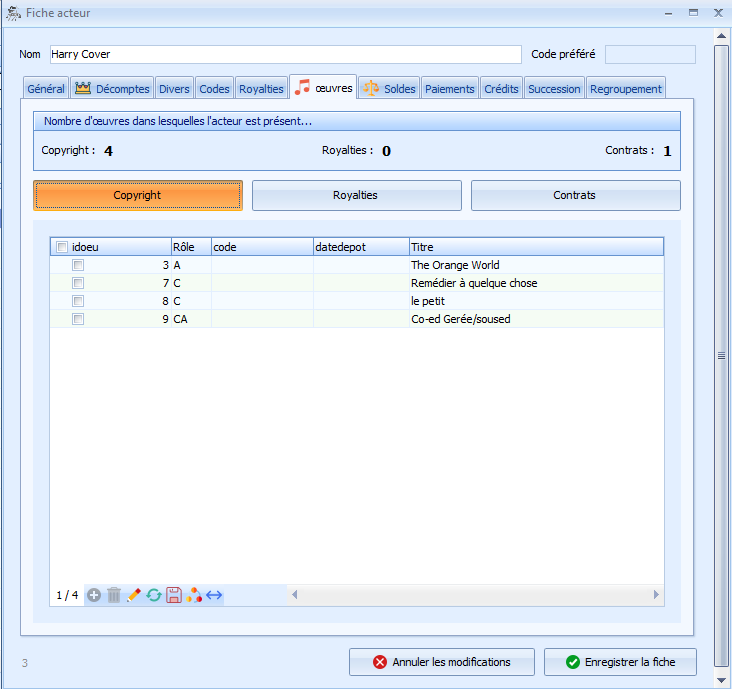This screenshot has width=732, height=689.
Task: Tick the checkbox for The Orange World
Action: 78,266
